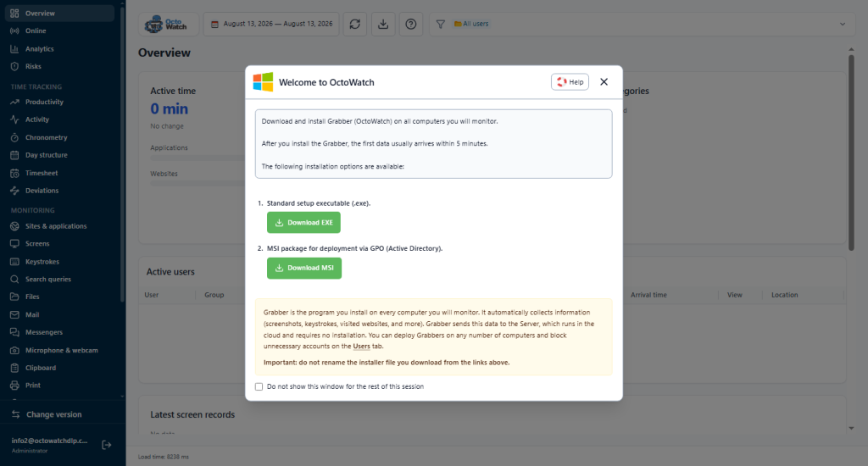Click scroll down arrow of main page scrollbar
This screenshot has width=868, height=466.
tap(851, 429)
